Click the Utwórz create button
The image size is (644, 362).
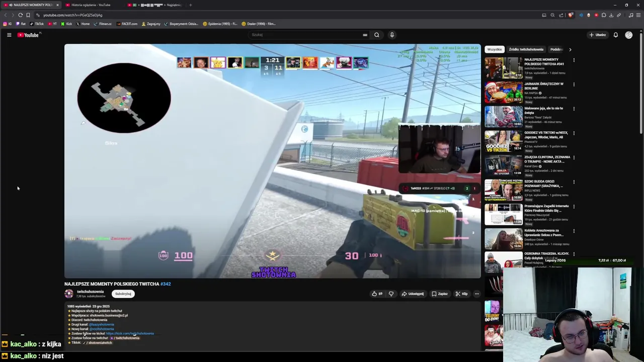point(598,35)
